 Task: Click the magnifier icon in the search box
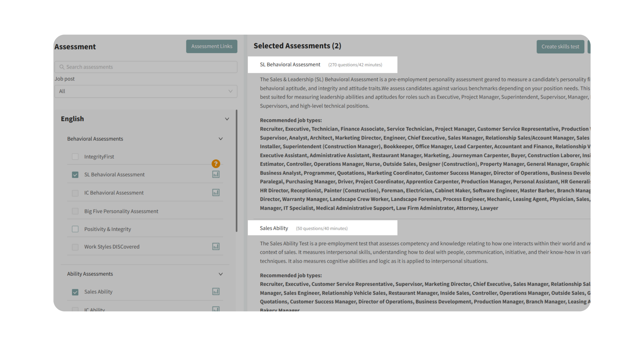(x=62, y=67)
